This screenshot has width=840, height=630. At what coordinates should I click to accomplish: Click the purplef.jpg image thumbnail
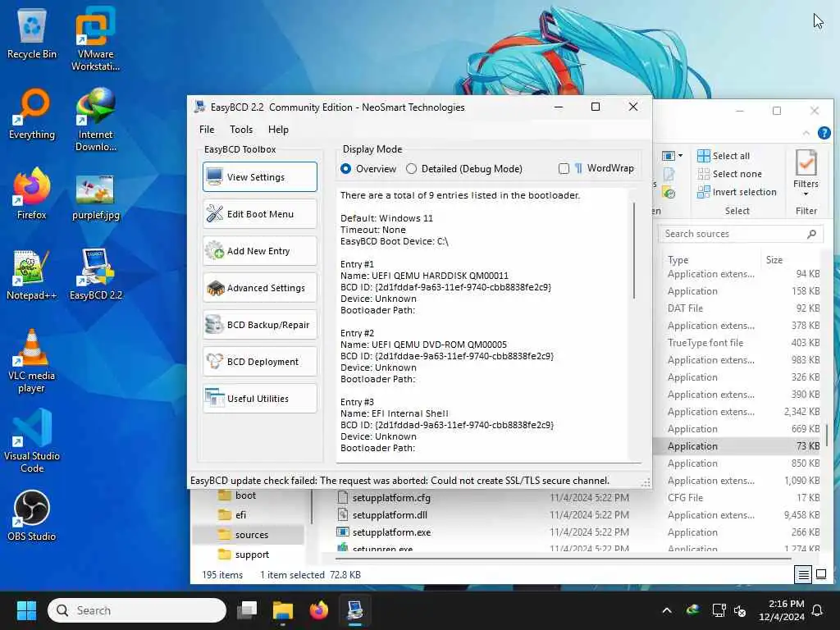[x=95, y=189]
